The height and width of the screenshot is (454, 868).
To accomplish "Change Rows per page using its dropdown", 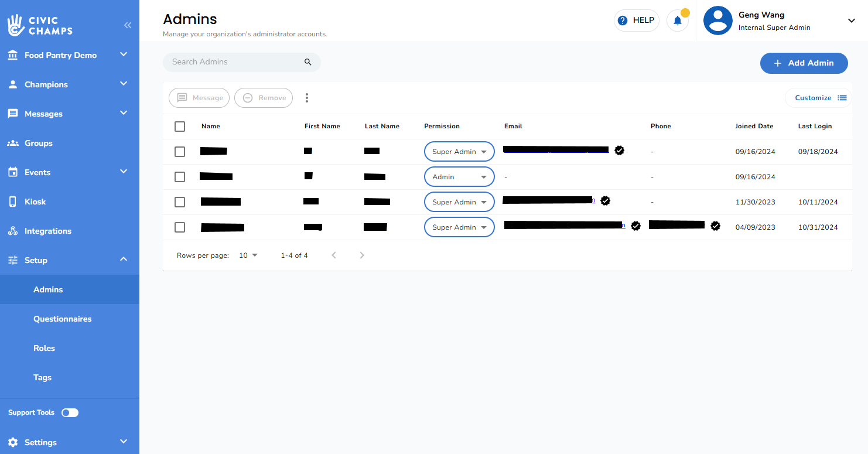I will click(248, 255).
